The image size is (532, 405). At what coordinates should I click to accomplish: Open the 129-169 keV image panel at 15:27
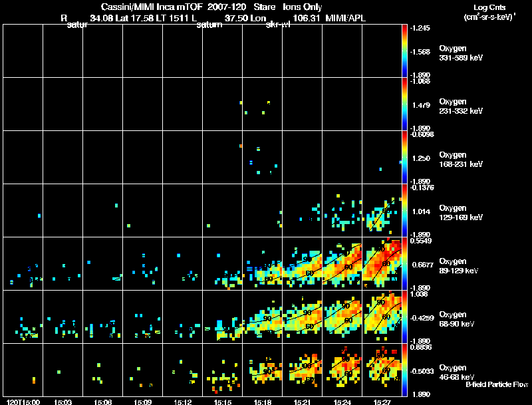(382, 211)
